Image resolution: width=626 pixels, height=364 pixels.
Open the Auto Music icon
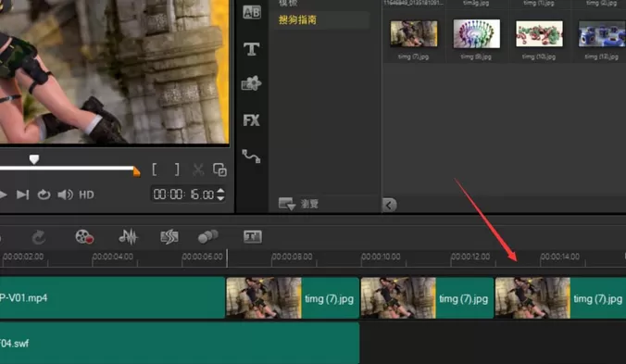pos(169,237)
